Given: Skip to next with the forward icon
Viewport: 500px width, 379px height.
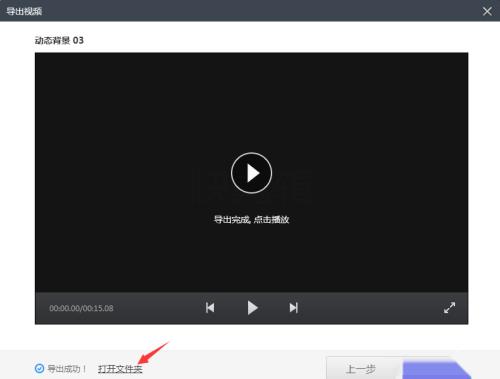Looking at the screenshot, I should click(x=293, y=308).
